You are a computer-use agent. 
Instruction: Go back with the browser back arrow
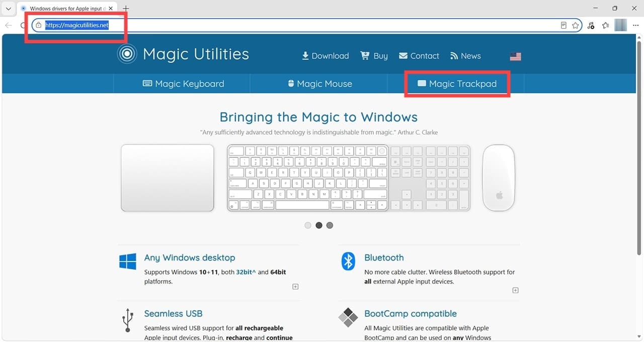pos(9,25)
